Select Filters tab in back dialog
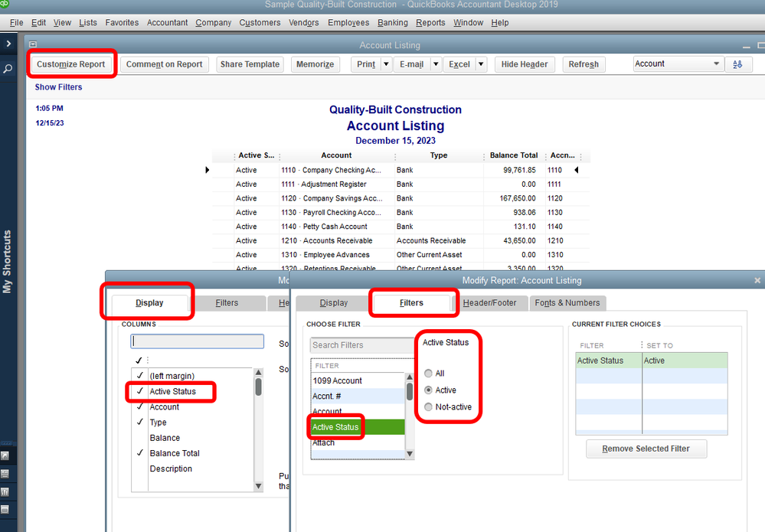 [227, 303]
